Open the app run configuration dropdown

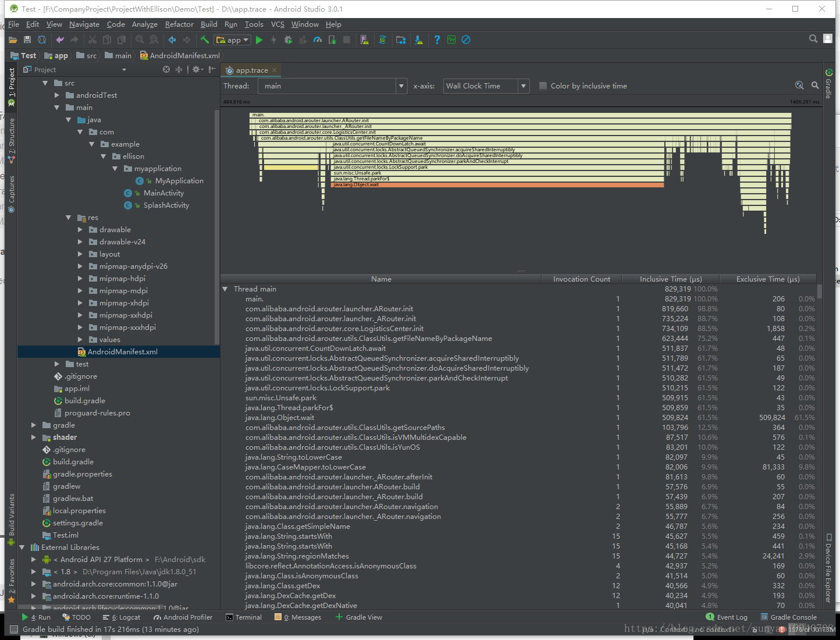tap(232, 40)
